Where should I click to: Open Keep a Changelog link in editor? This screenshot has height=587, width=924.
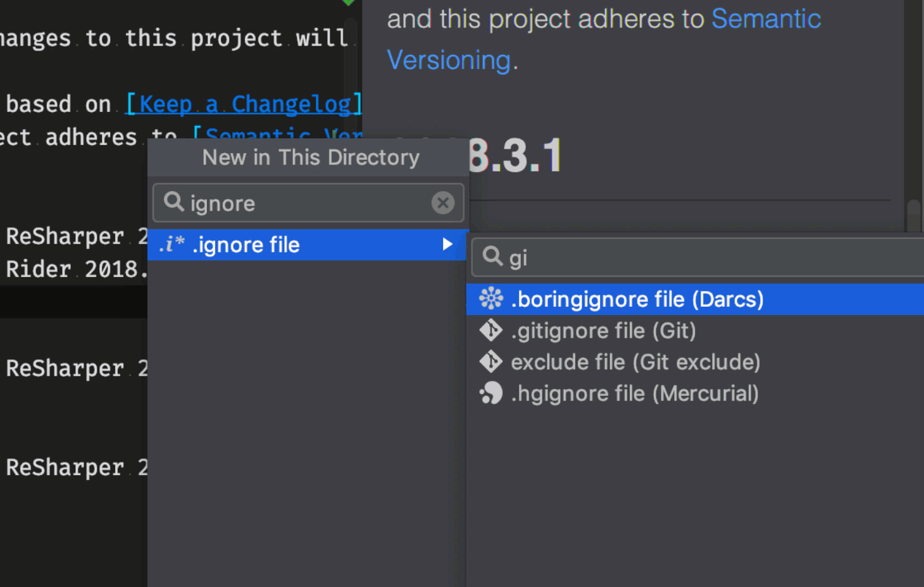coord(244,104)
